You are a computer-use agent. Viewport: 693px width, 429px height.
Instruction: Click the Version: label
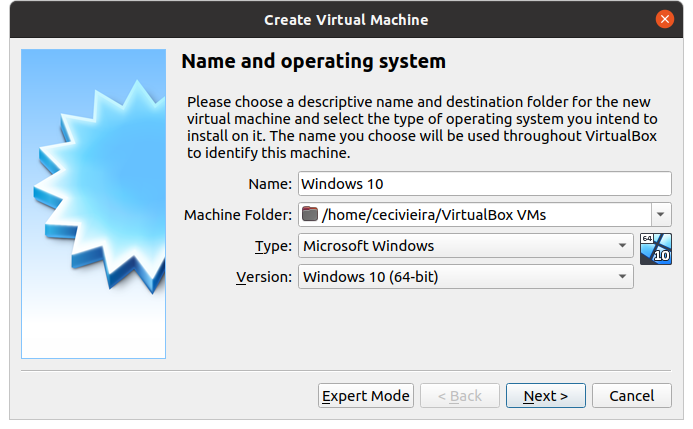point(264,277)
